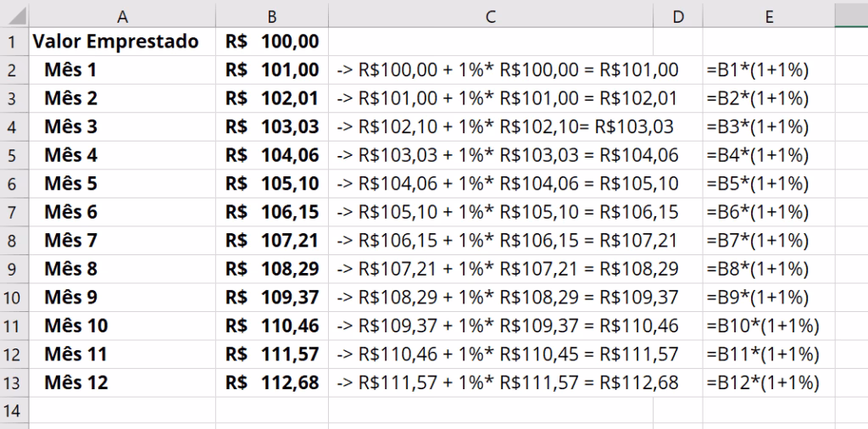Select column D header

click(677, 16)
